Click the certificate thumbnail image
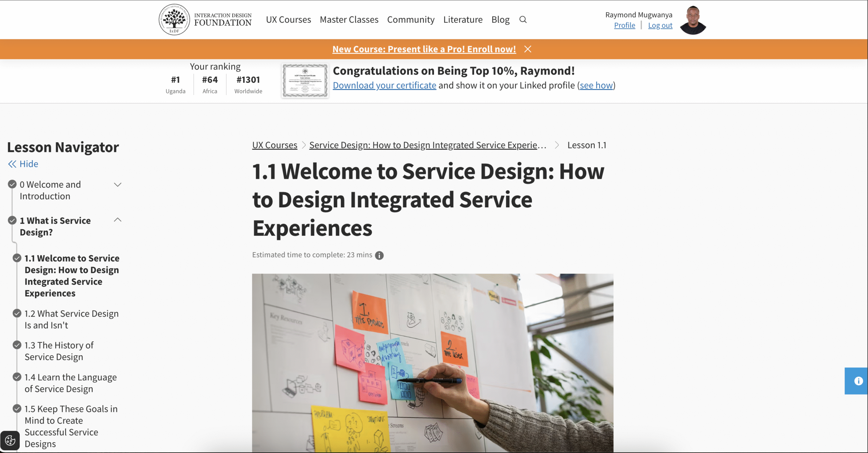The width and height of the screenshot is (868, 453). pos(305,81)
